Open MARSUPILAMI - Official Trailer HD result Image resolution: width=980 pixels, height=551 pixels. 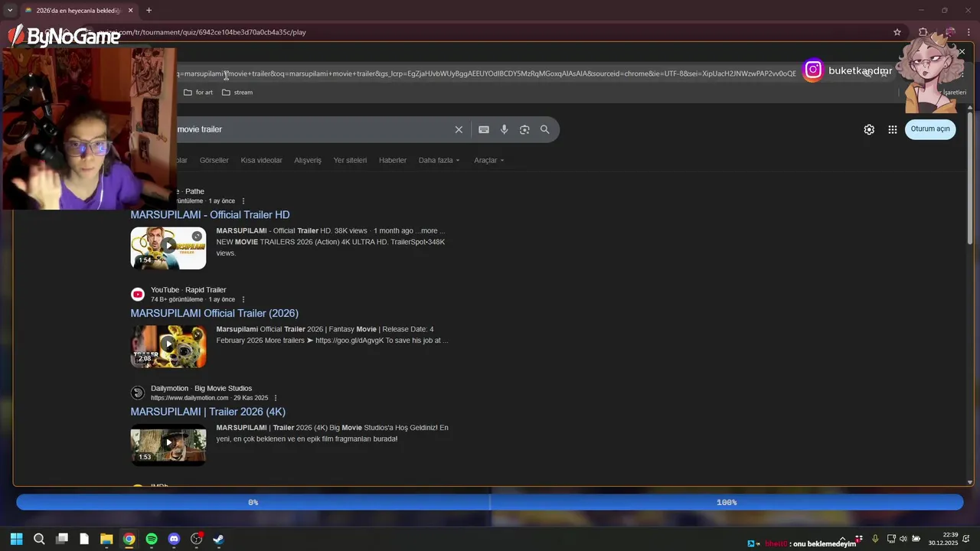pyautogui.click(x=210, y=215)
